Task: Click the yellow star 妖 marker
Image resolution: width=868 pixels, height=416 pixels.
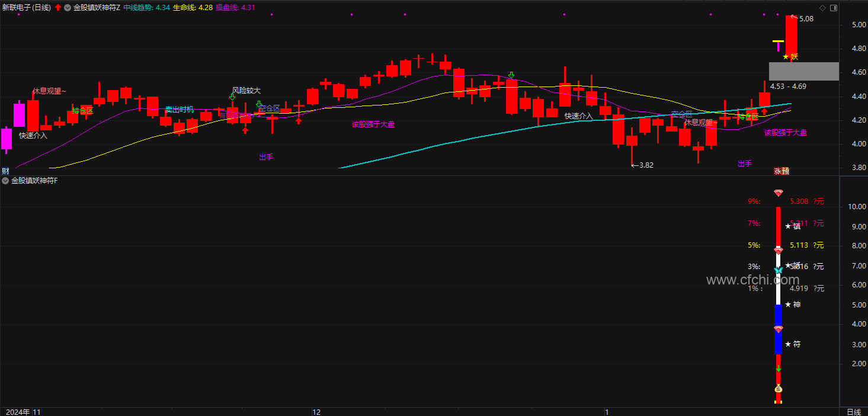Action: click(x=790, y=57)
